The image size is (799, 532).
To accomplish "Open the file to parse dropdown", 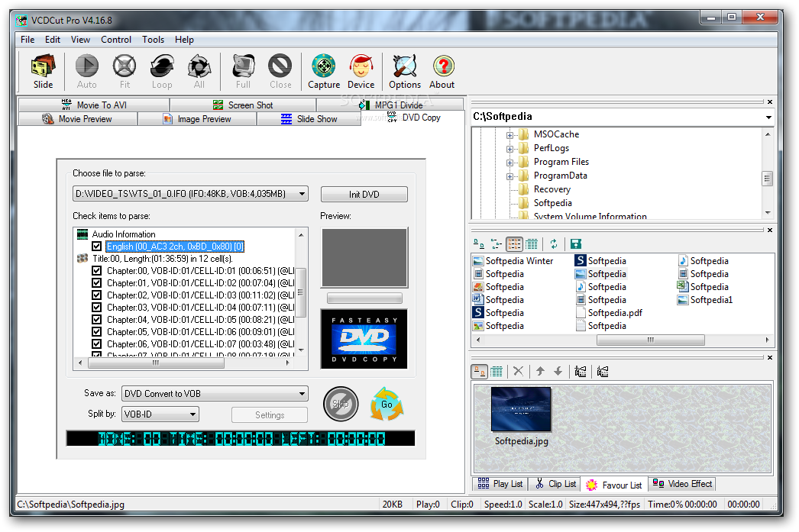I will 302,194.
